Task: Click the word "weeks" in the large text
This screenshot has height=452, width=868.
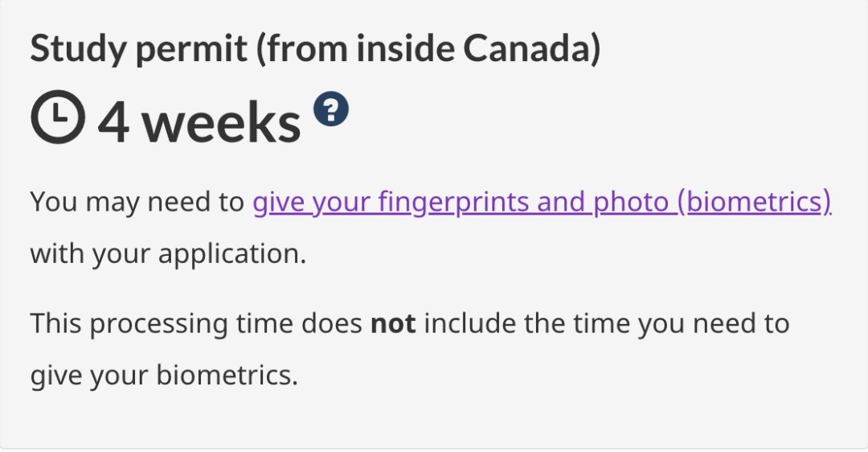Action: (x=222, y=122)
